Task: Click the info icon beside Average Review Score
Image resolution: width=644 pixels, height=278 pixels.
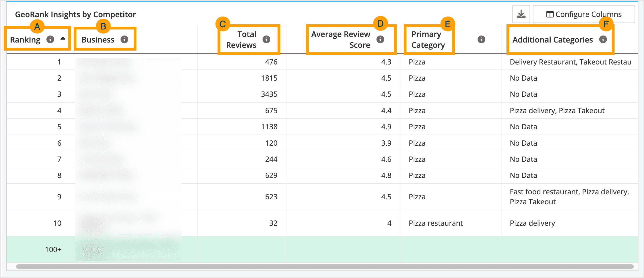Action: 380,39
